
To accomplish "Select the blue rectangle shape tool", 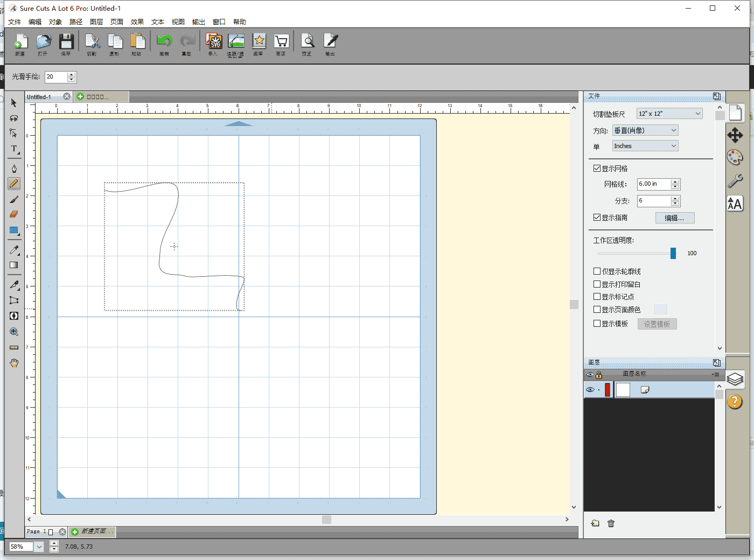I will tap(14, 230).
